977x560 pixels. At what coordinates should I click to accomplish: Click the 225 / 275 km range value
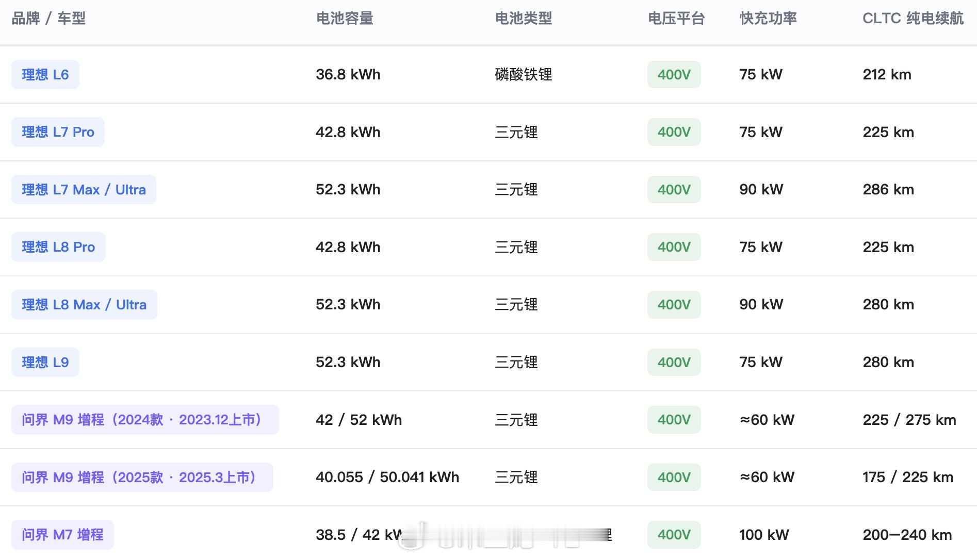pos(909,420)
